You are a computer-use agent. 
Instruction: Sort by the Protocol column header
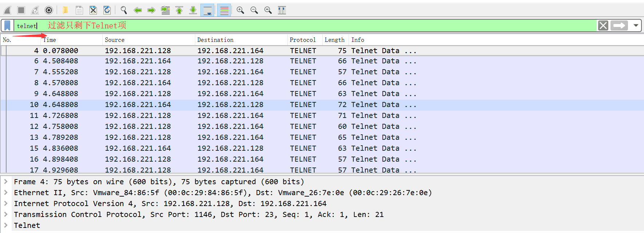tap(305, 40)
